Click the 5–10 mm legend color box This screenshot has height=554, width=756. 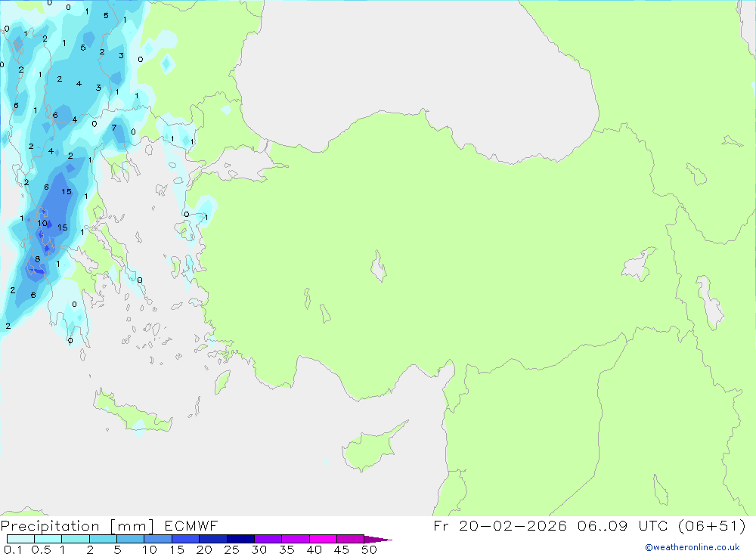(131, 539)
